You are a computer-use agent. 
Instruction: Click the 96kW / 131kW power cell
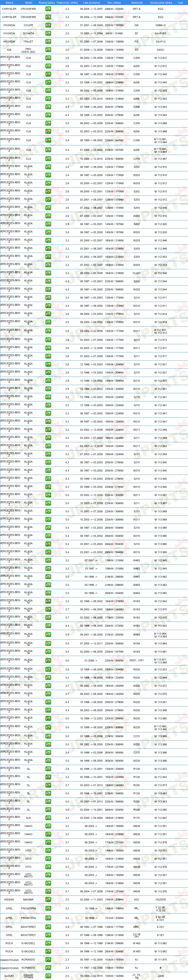tap(114, 33)
